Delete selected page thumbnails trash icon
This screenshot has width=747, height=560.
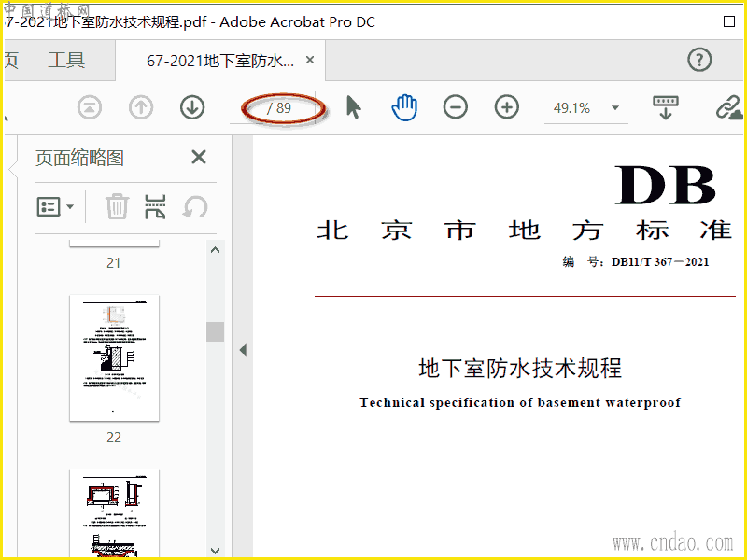click(x=117, y=206)
